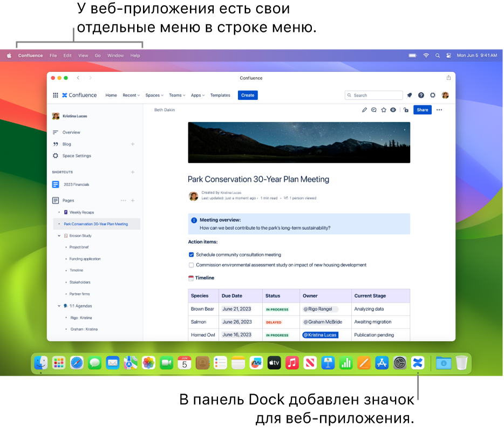The image size is (504, 432).
Task: Click the blue Create button
Action: pos(248,95)
